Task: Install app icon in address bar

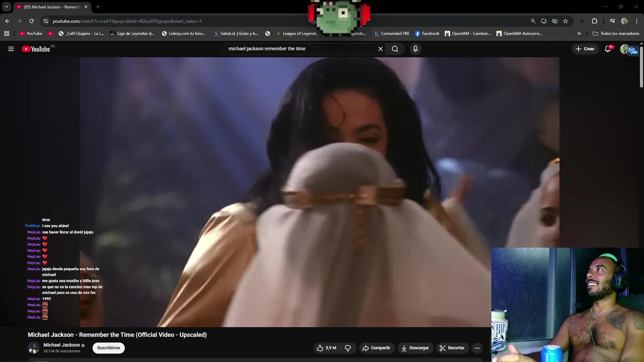Action: pyautogui.click(x=544, y=21)
